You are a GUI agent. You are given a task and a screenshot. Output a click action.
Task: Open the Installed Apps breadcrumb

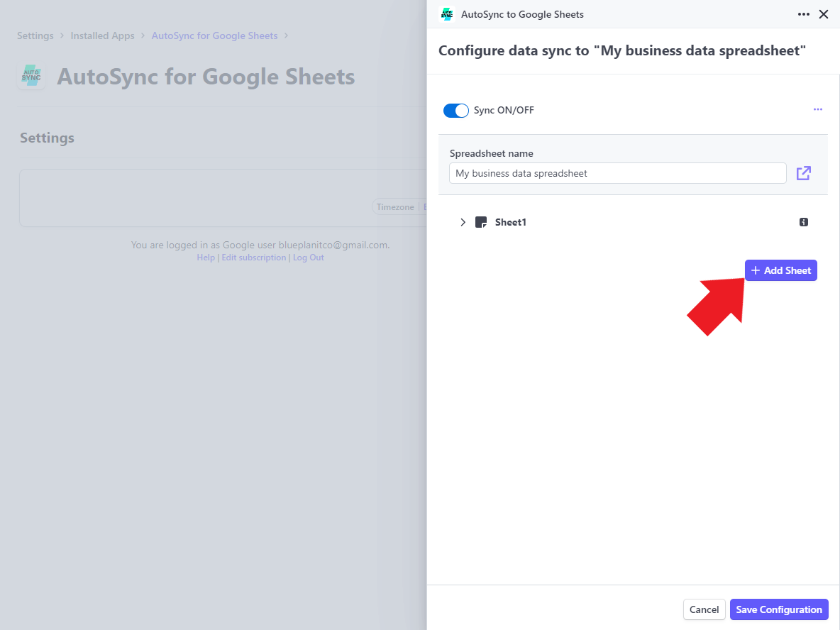(102, 36)
